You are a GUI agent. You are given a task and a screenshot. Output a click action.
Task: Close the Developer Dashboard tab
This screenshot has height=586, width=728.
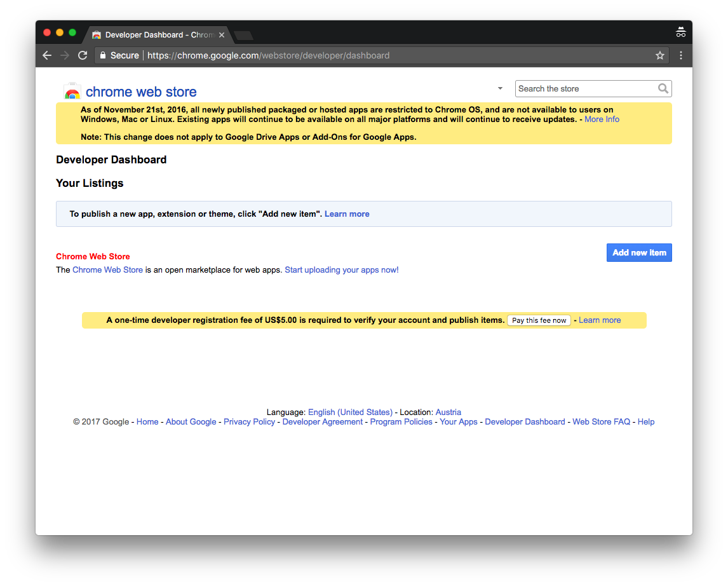pyautogui.click(x=222, y=35)
